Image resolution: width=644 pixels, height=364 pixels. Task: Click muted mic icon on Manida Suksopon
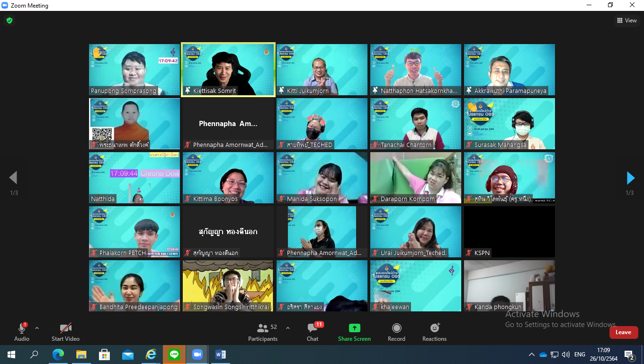[x=282, y=199]
